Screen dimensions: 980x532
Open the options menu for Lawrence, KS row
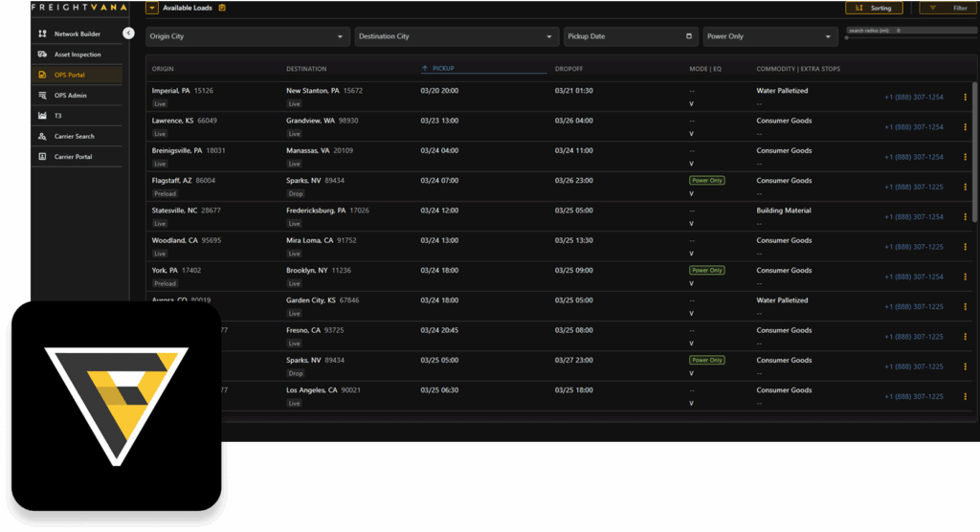965,127
